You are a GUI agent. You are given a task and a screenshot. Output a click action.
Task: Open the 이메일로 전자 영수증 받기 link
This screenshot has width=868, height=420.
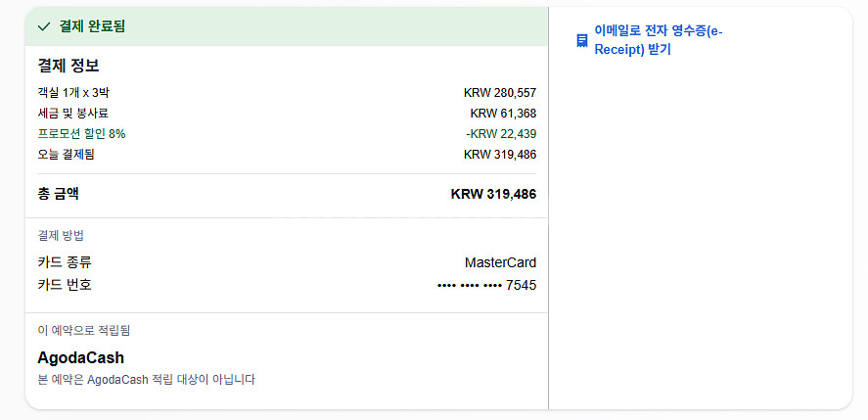pyautogui.click(x=658, y=40)
